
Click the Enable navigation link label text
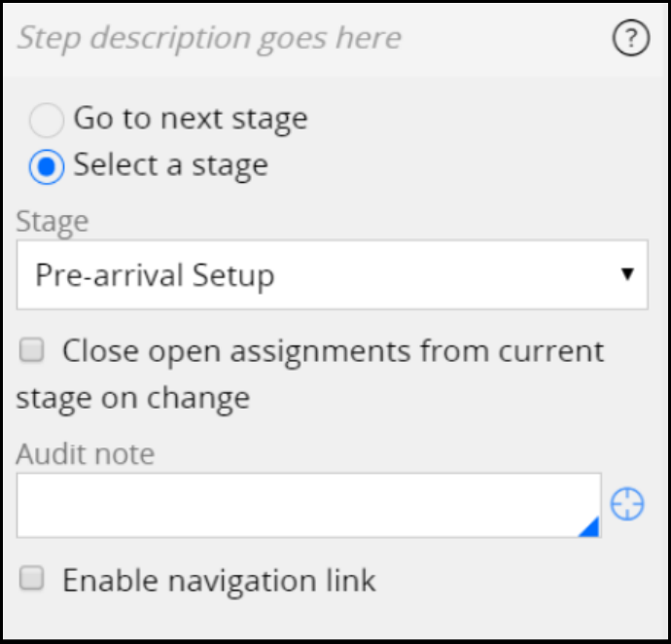click(x=219, y=581)
